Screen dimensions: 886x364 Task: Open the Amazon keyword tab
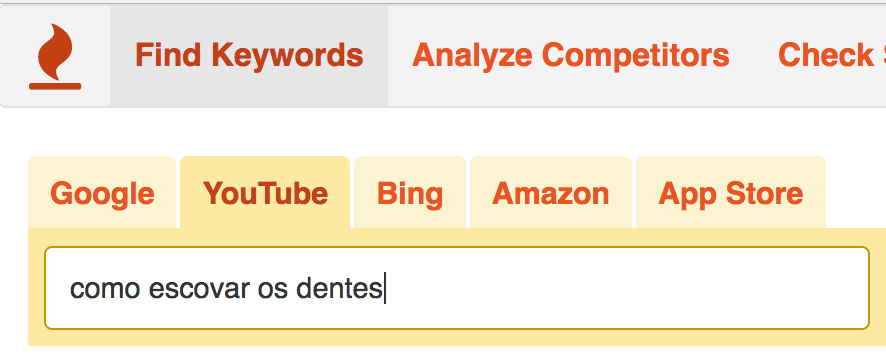550,193
